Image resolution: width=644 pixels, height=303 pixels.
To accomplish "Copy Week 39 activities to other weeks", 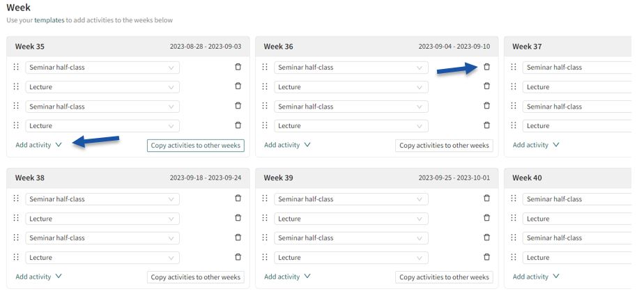I will coord(444,277).
